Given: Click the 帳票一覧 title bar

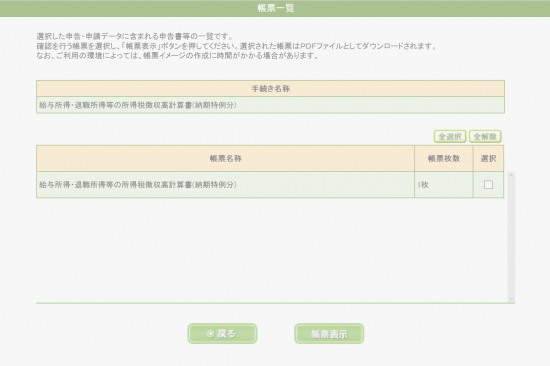Looking at the screenshot, I should click(275, 8).
